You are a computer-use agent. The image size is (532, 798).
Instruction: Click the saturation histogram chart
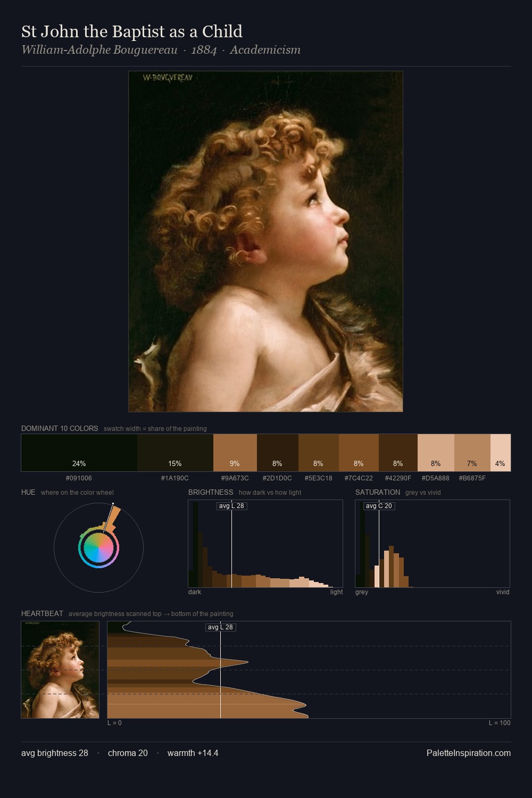click(433, 544)
